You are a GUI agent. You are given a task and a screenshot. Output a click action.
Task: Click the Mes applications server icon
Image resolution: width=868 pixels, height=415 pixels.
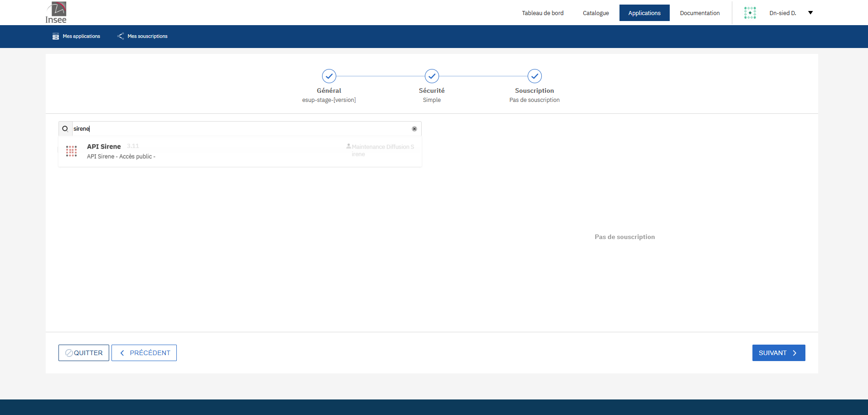pos(56,36)
